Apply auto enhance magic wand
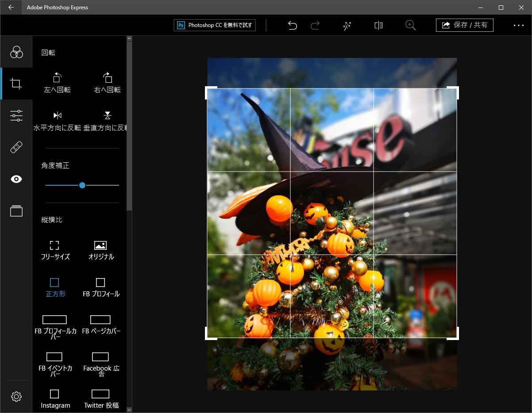 [347, 25]
